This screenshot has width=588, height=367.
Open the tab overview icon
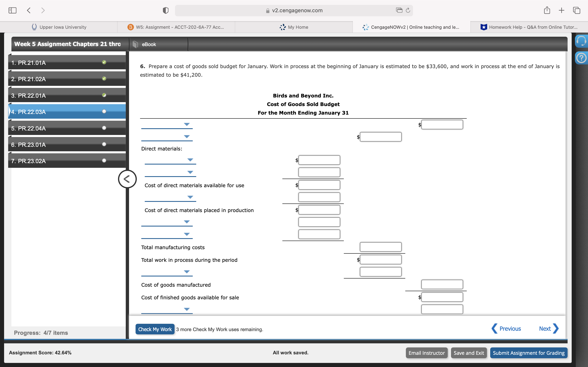point(577,10)
